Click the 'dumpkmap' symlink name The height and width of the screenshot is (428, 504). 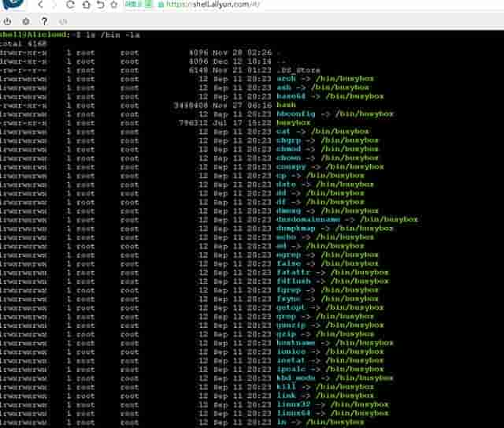pyautogui.click(x=296, y=229)
